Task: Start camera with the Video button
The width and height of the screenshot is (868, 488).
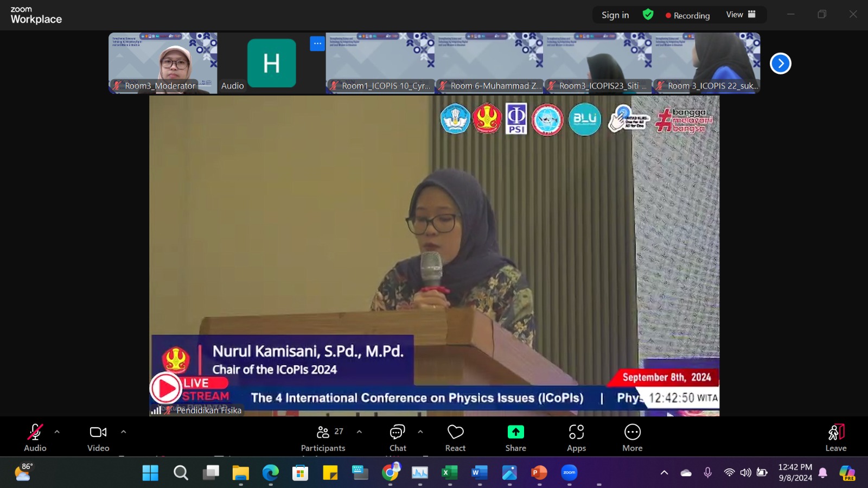Action: click(x=98, y=438)
